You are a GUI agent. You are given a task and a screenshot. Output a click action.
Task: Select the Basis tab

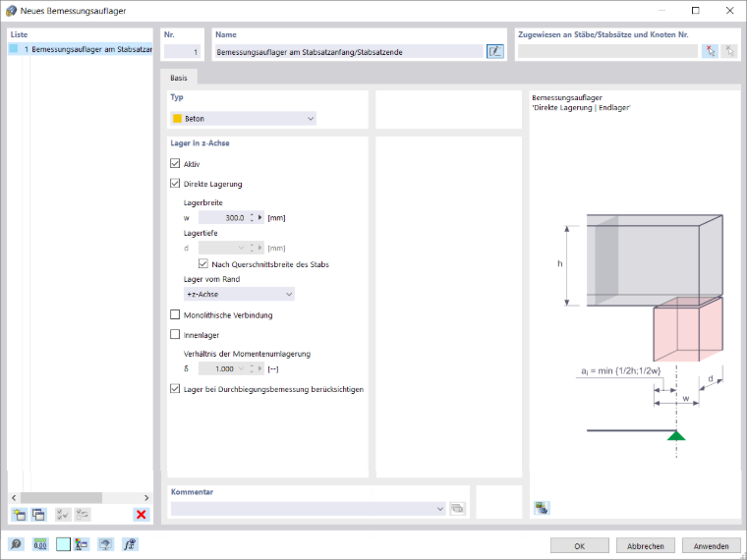[179, 78]
